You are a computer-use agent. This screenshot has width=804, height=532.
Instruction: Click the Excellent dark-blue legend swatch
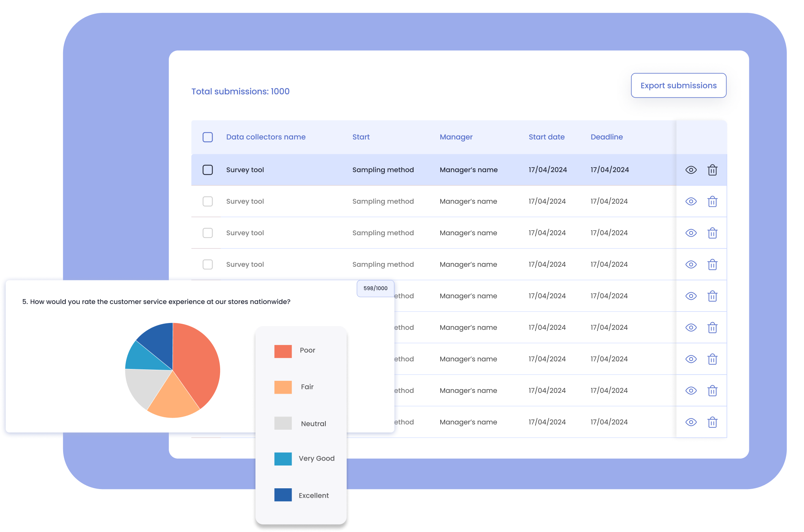click(283, 495)
